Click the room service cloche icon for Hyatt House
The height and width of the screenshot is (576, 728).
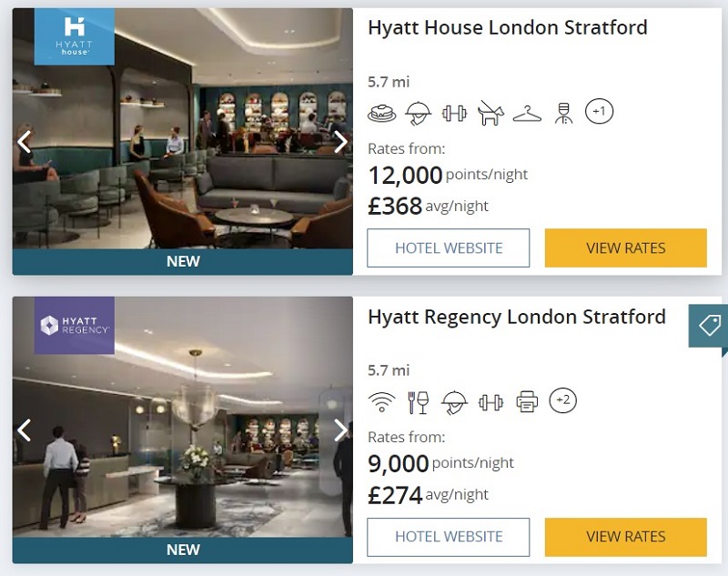418,113
